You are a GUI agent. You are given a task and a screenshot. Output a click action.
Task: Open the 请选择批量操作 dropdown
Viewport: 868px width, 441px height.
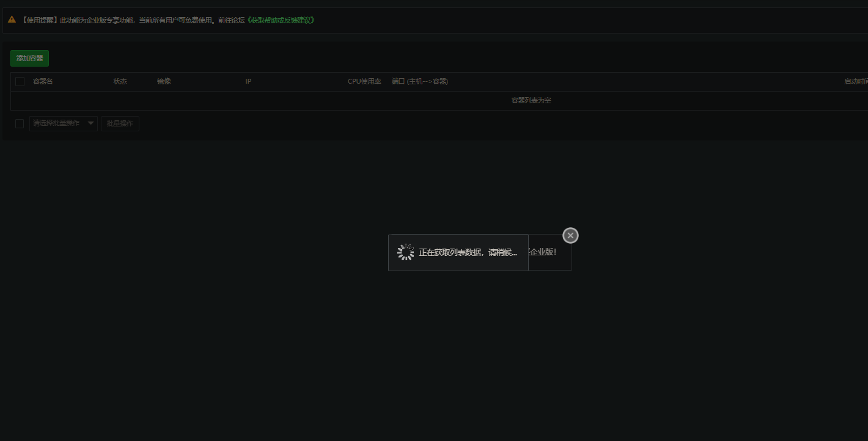[x=64, y=123]
